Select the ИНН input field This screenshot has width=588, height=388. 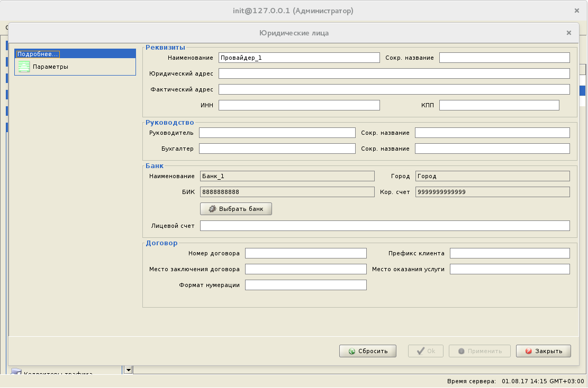[x=299, y=105]
